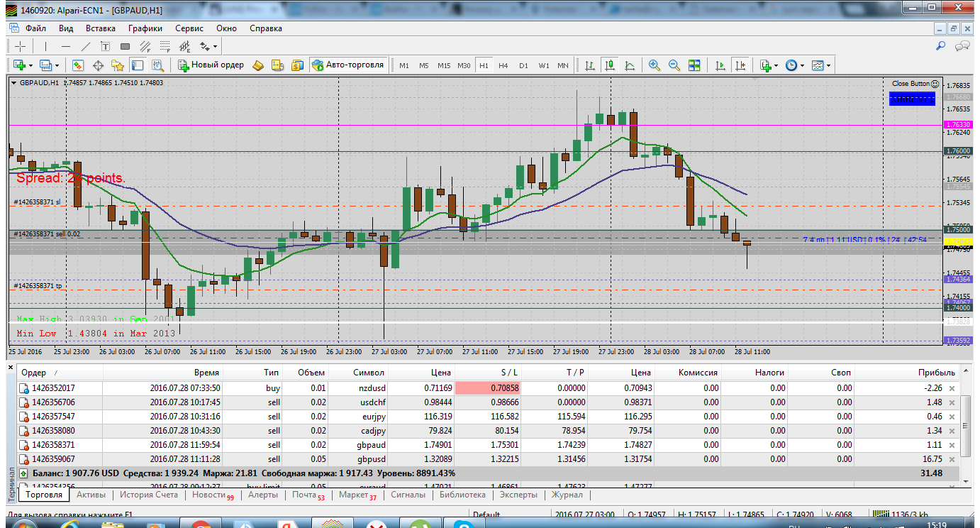Tile chart windows
Image resolution: width=980 pixels, height=528 pixels.
point(694,65)
